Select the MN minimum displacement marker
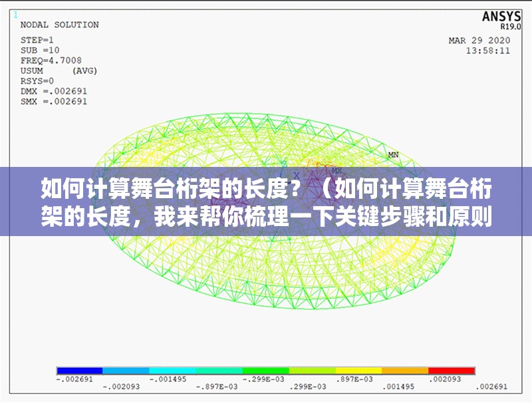Screen dimensions: 532x403 [393, 153]
